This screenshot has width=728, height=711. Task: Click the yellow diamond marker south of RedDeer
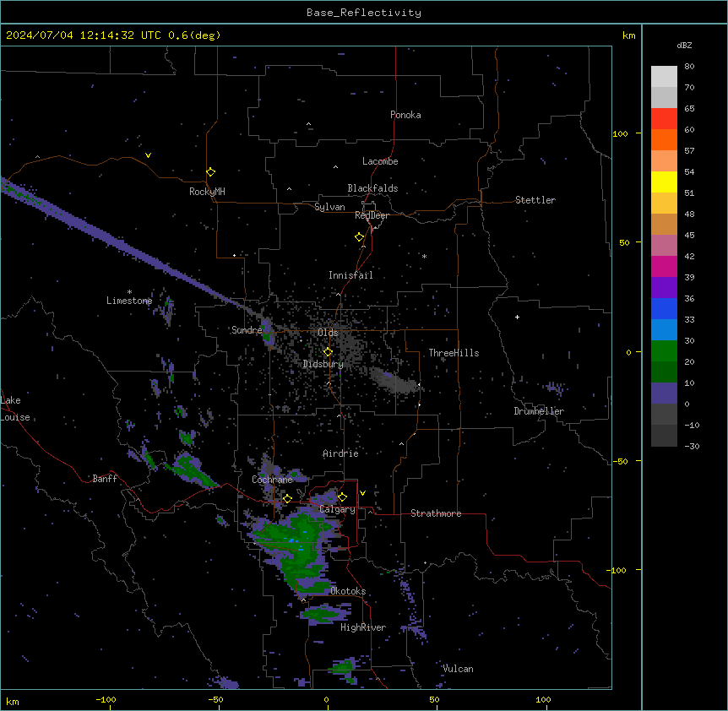coord(360,237)
